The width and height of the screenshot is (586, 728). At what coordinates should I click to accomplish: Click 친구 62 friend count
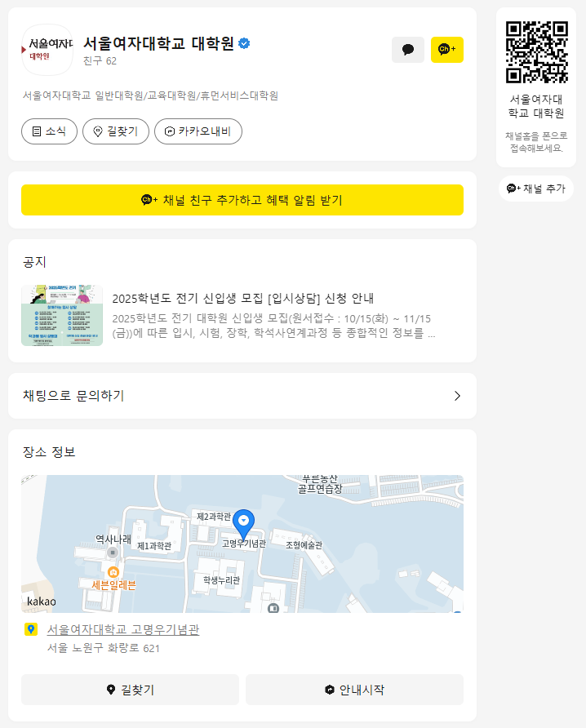click(100, 61)
